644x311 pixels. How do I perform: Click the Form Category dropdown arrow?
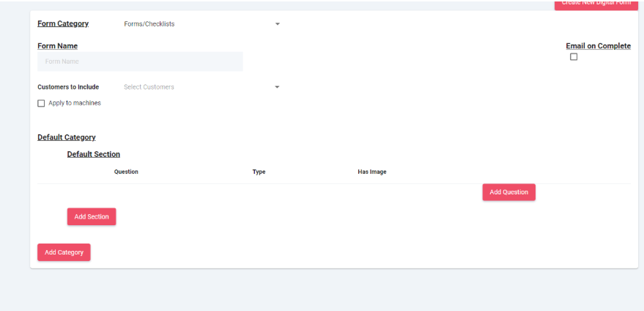277,24
